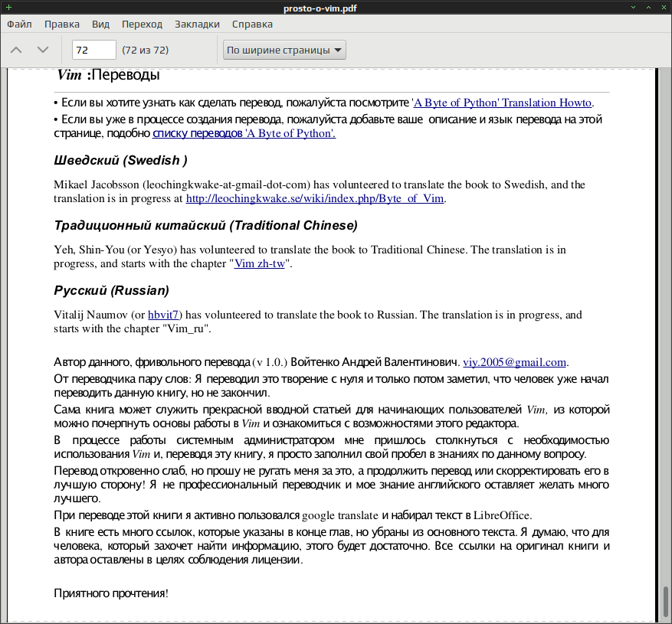Click the vertical scrollbar thumb
This screenshot has height=624, width=672.
pos(666,603)
